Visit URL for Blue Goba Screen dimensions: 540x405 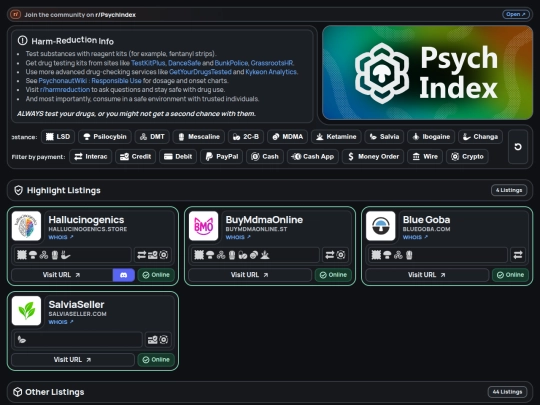pyautogui.click(x=427, y=275)
